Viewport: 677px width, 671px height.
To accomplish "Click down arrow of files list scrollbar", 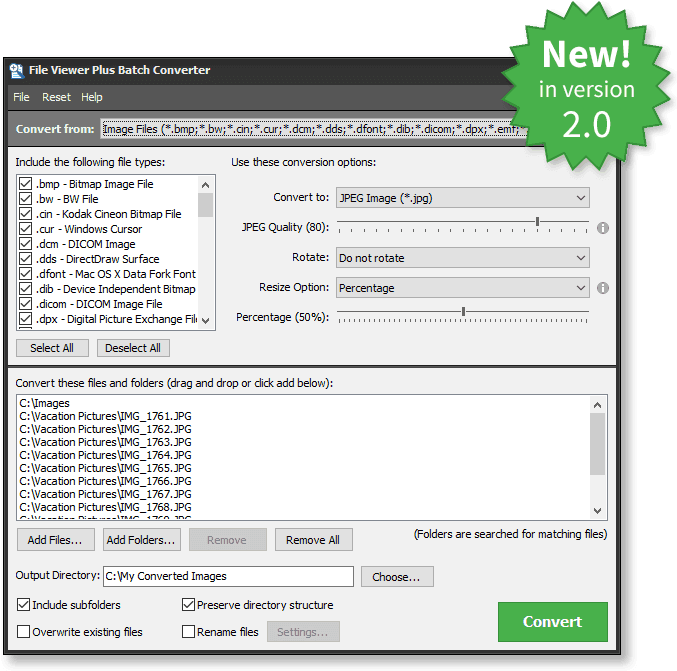I will click(598, 511).
